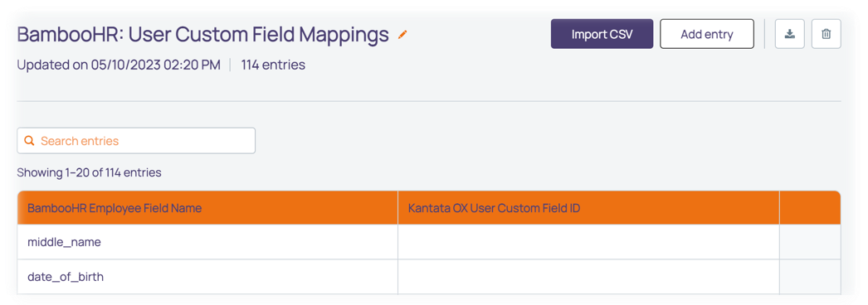This screenshot has height=305, width=868.
Task: Edit the mapping title with pencil icon
Action: [402, 35]
